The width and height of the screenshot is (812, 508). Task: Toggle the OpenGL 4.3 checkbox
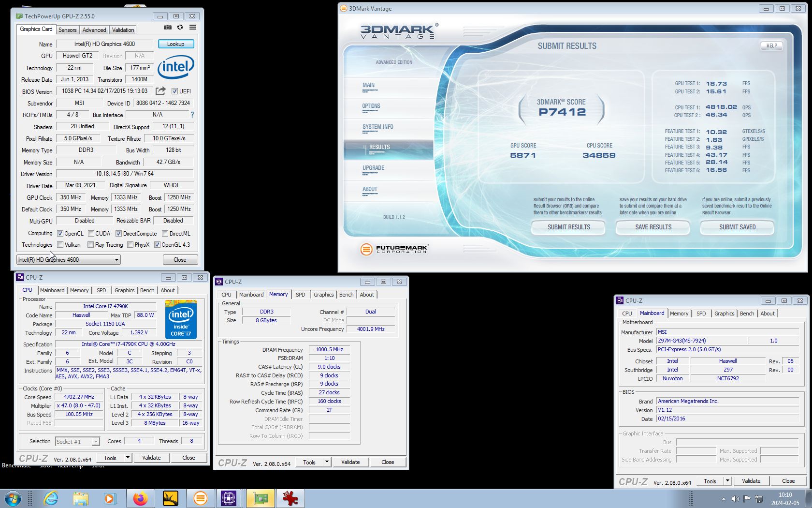[157, 245]
